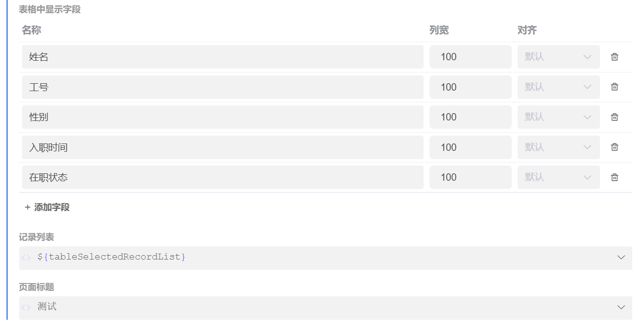This screenshot has width=644, height=333.
Task: Edit the 100 width value for 入职时间
Action: point(470,147)
